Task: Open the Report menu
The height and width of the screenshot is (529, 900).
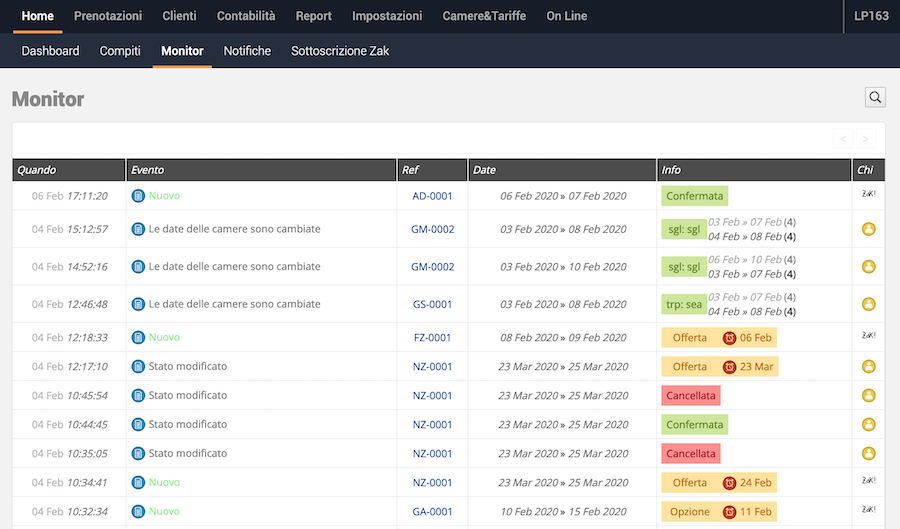Action: (x=313, y=16)
